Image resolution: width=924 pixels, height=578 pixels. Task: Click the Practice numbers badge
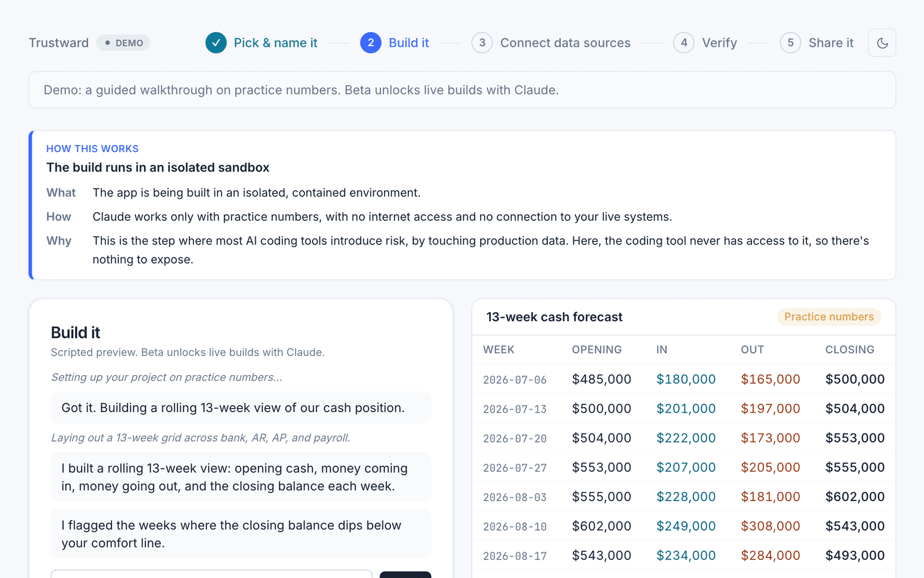click(x=829, y=317)
